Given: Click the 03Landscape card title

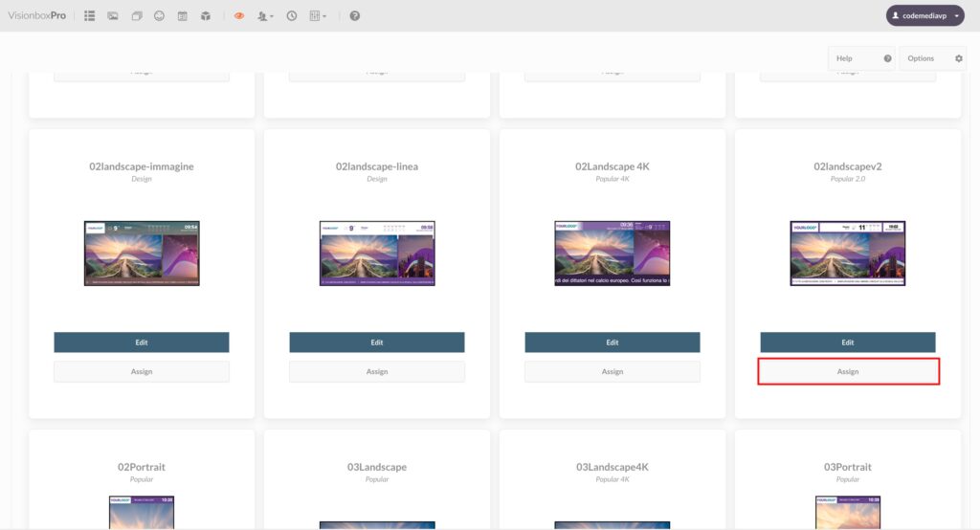Looking at the screenshot, I should point(377,467).
